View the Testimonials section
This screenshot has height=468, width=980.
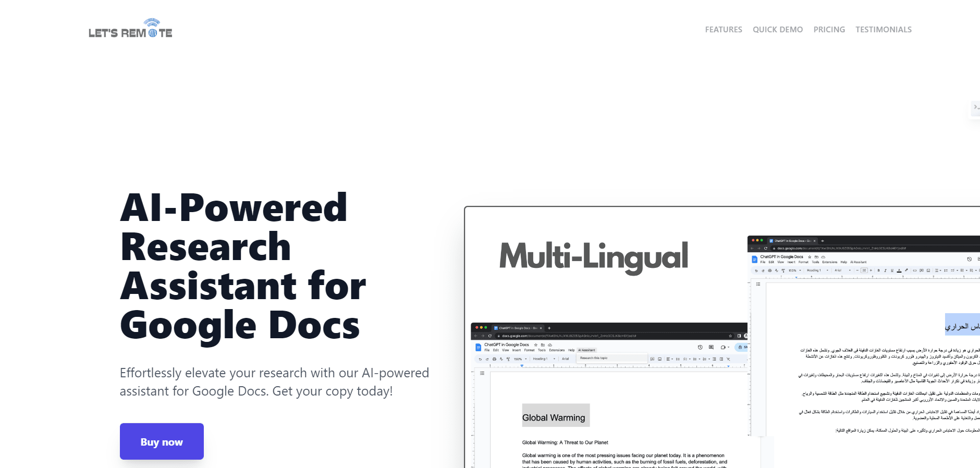884,30
